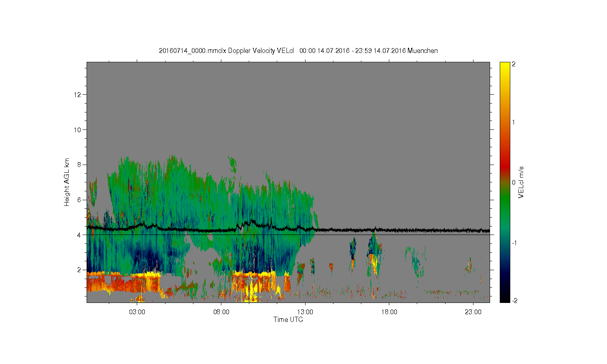Click the 13:00 time tick label
Image resolution: width=607 pixels, height=364 pixels.
click(x=305, y=312)
